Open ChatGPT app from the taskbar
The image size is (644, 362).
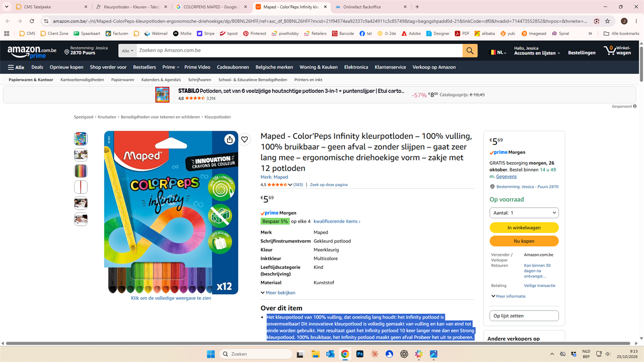tap(404, 354)
